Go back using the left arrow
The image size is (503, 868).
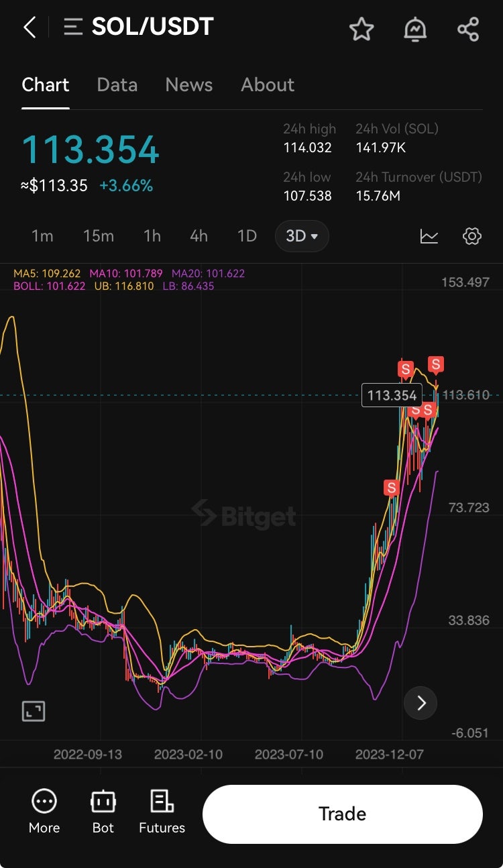30,28
